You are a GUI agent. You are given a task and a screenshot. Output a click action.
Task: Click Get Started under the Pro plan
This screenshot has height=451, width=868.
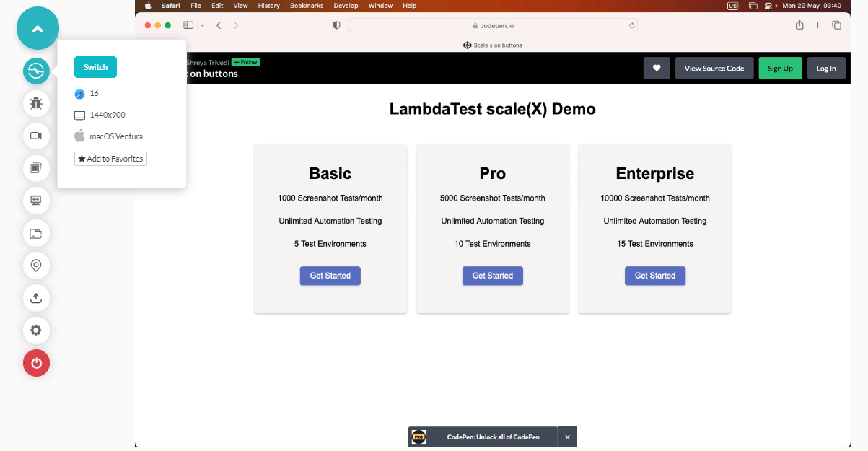pos(492,276)
